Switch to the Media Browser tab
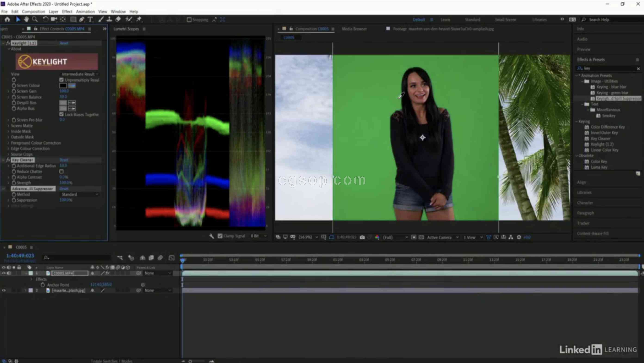This screenshot has width=644, height=363. (354, 29)
